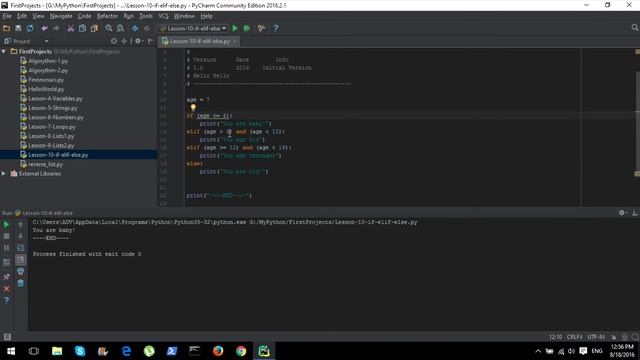Clear all Run console output
Screen dimensions: 640x360
click(x=20, y=283)
